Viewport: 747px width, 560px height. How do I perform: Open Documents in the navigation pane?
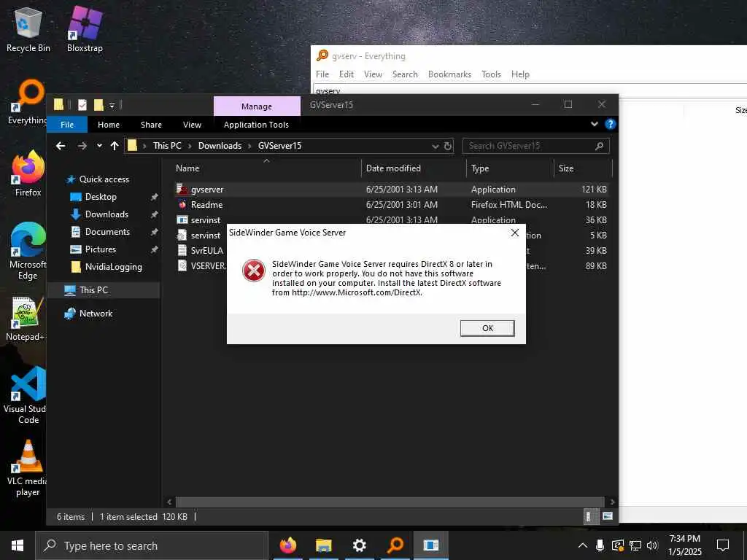(107, 232)
